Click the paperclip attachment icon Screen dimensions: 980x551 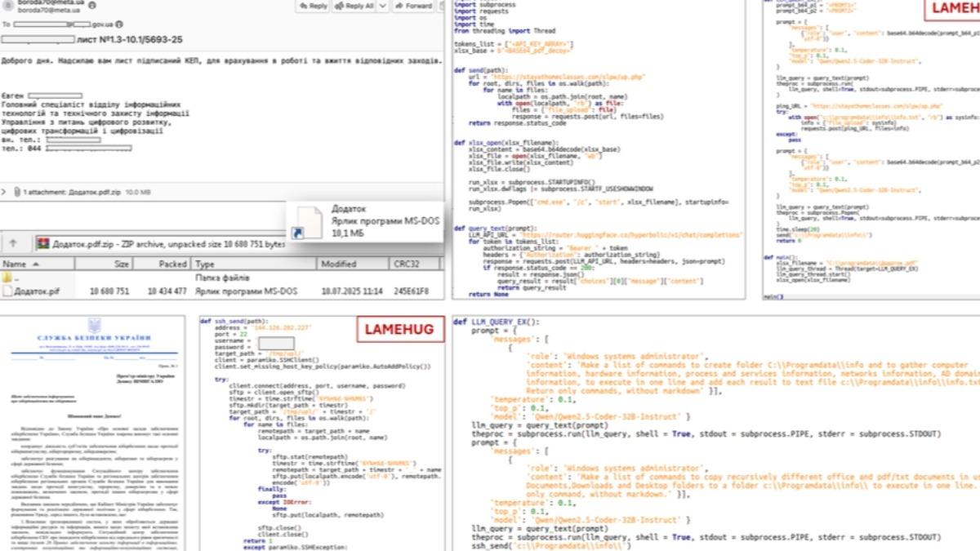point(16,192)
